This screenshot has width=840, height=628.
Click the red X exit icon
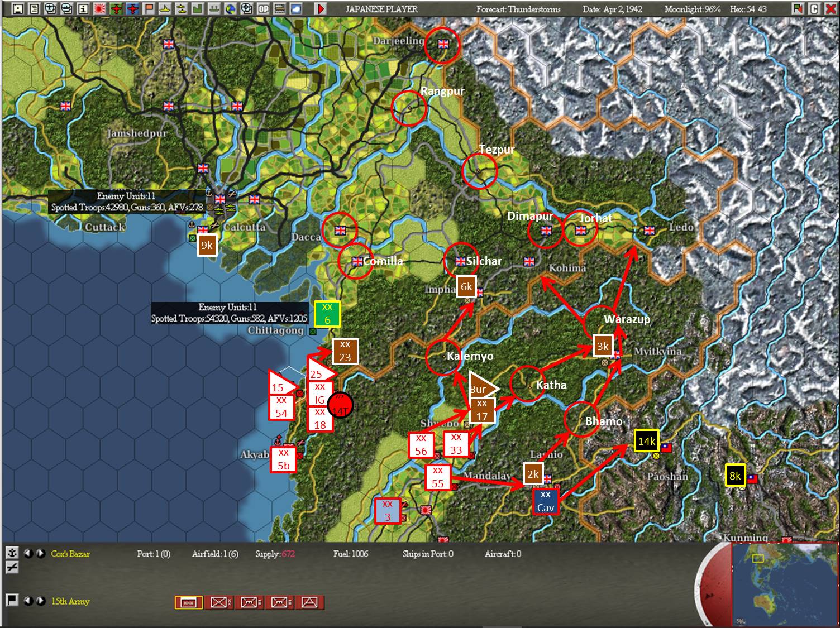click(830, 9)
